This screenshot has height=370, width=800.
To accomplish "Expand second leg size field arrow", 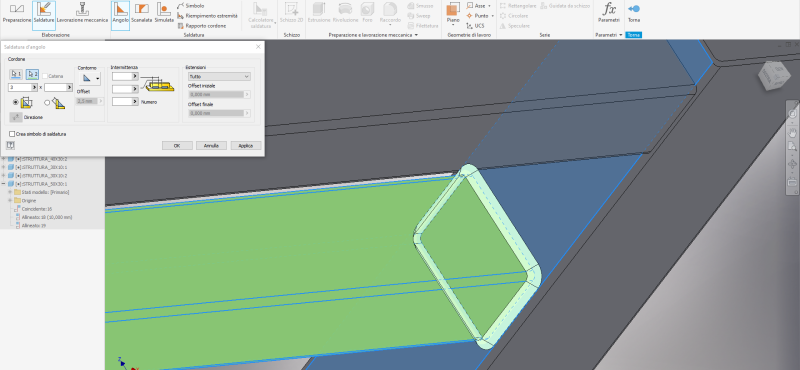I will (69, 88).
